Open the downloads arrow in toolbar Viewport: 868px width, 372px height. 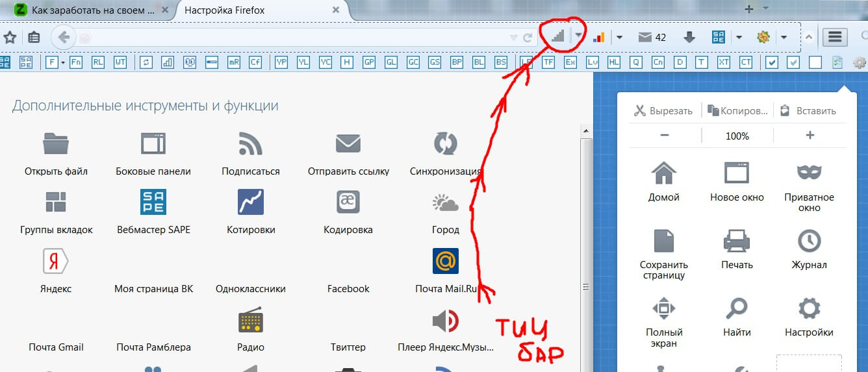click(689, 37)
